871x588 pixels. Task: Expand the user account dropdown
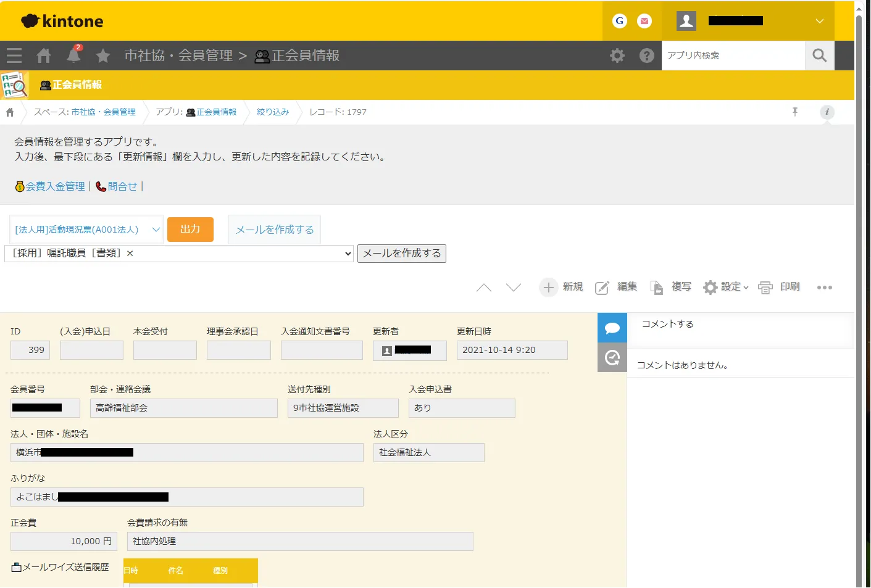(x=819, y=21)
